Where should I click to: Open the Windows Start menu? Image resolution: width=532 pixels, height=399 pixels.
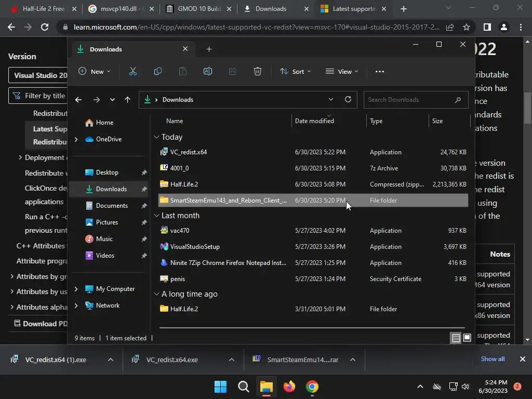click(x=220, y=387)
